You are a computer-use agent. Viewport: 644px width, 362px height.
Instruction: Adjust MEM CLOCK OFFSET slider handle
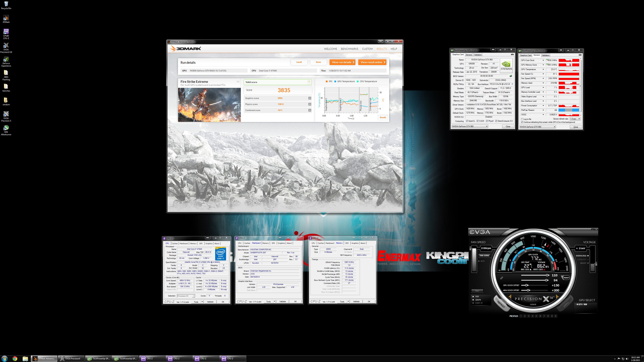click(528, 290)
